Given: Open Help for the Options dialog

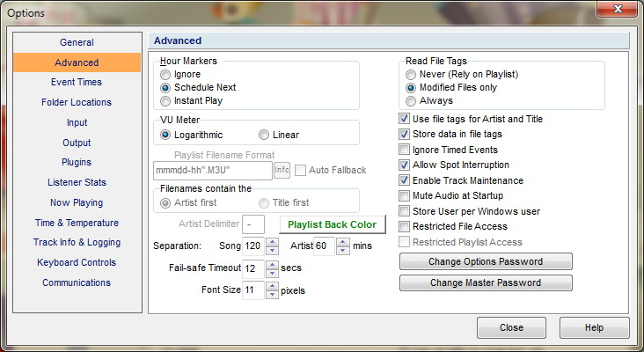Looking at the screenshot, I should coord(595,327).
